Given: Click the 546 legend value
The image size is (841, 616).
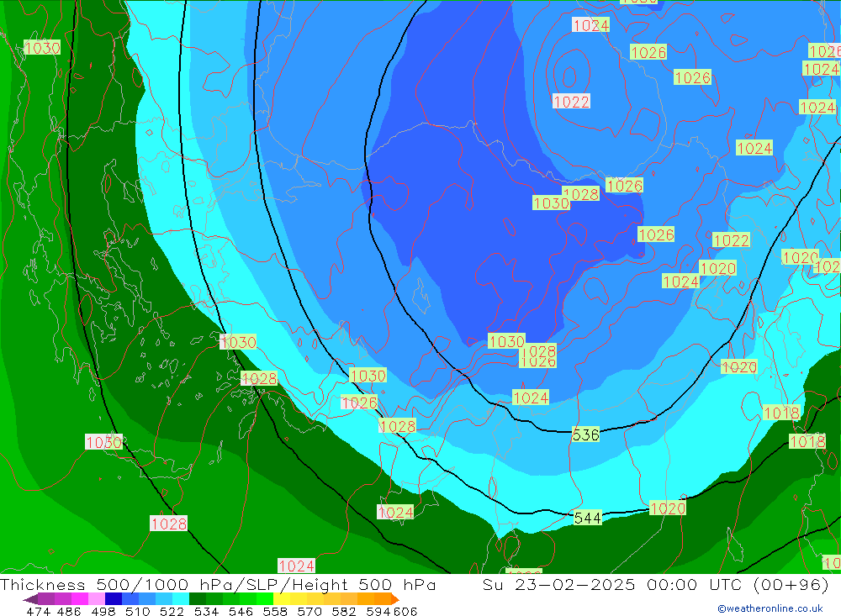Looking at the screenshot, I should tap(241, 611).
